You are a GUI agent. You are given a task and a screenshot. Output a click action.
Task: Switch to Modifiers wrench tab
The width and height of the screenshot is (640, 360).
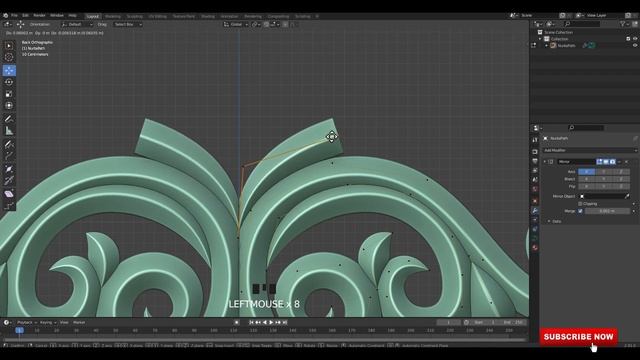coord(535,211)
